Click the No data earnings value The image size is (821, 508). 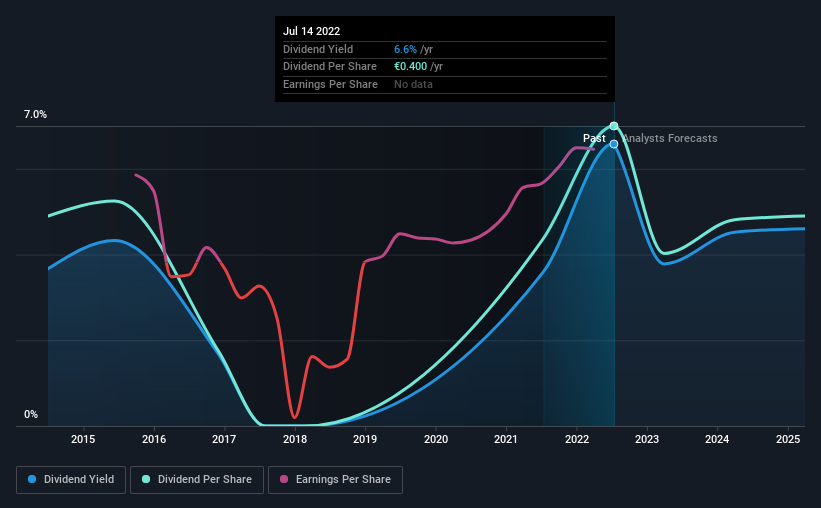(x=413, y=84)
